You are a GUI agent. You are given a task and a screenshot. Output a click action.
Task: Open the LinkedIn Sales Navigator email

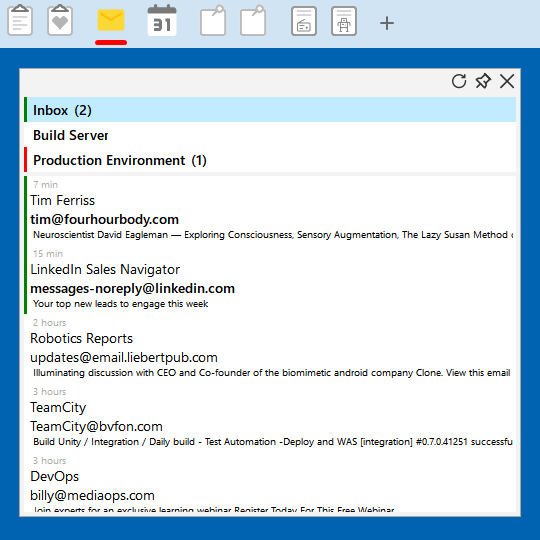point(105,269)
